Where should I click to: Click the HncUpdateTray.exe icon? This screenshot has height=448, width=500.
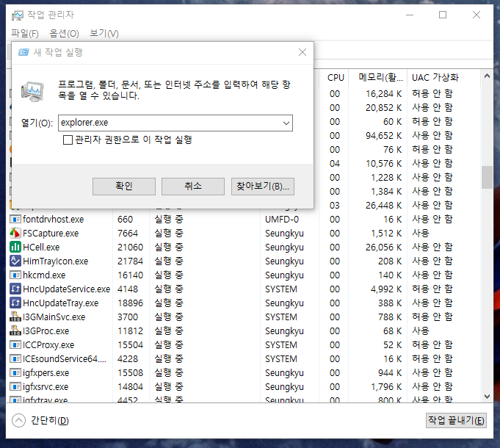15,303
